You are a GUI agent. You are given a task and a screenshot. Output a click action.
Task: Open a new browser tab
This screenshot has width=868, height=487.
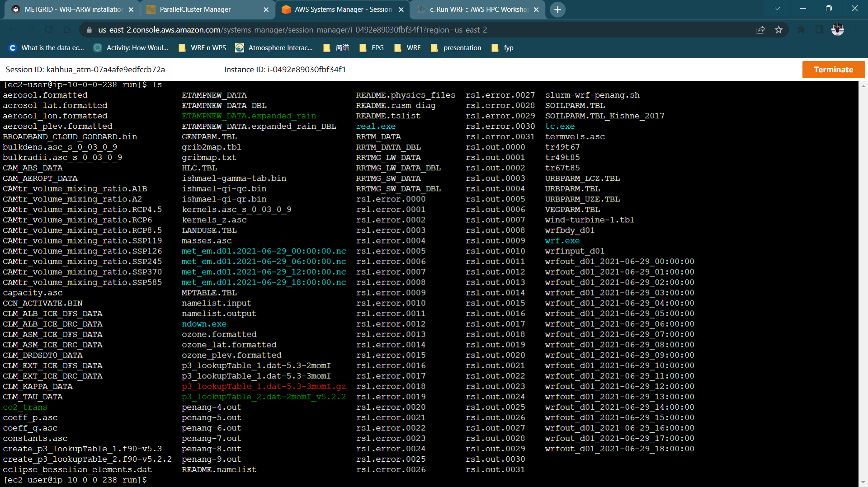(558, 9)
